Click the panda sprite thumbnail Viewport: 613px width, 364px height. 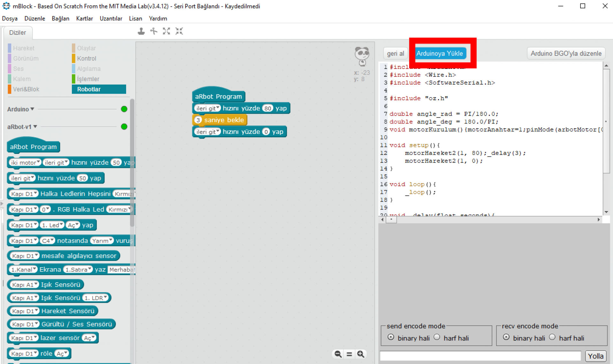coord(362,56)
